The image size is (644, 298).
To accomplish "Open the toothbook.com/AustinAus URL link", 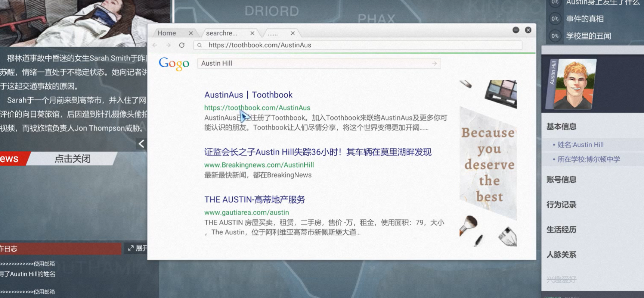I will 257,108.
